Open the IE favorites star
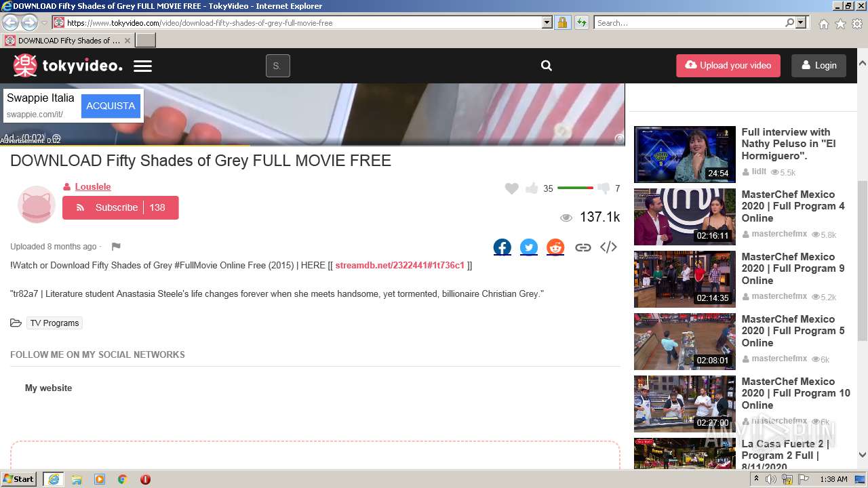The height and width of the screenshot is (488, 868). pyautogui.click(x=840, y=24)
